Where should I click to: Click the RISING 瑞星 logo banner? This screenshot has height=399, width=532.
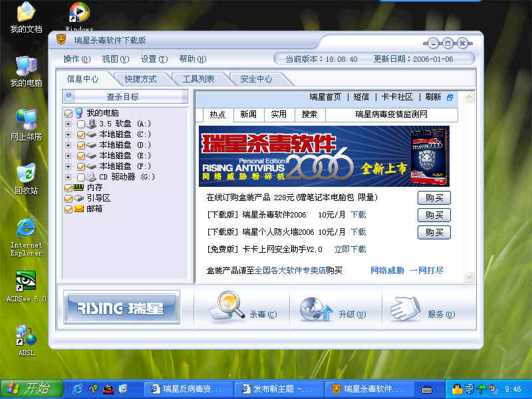[122, 307]
